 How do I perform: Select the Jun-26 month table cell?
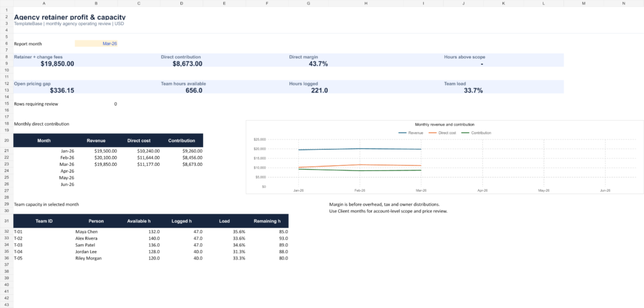click(x=44, y=184)
